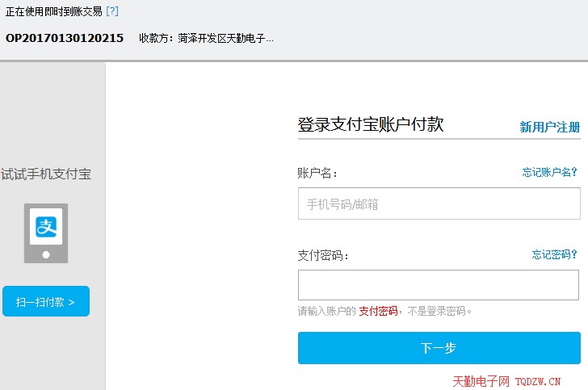Click the red 支付密码 hint text
Image resolution: width=588 pixels, height=390 pixels.
pos(378,311)
